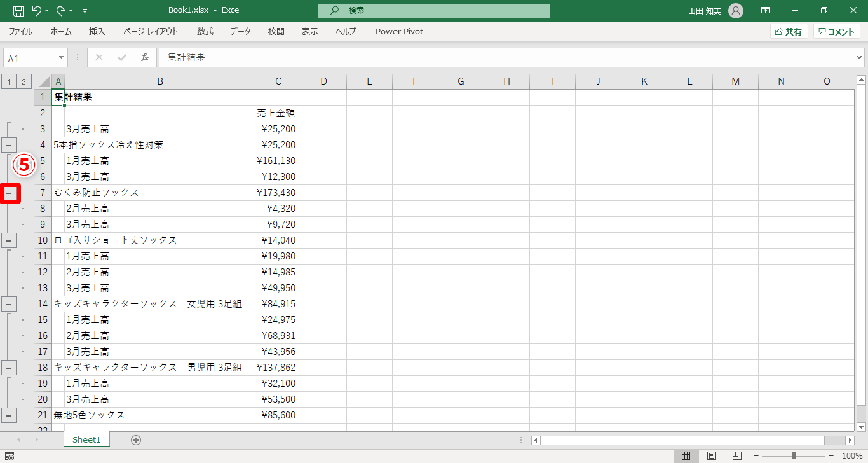Open the 校閲 ribbon tab

click(276, 31)
